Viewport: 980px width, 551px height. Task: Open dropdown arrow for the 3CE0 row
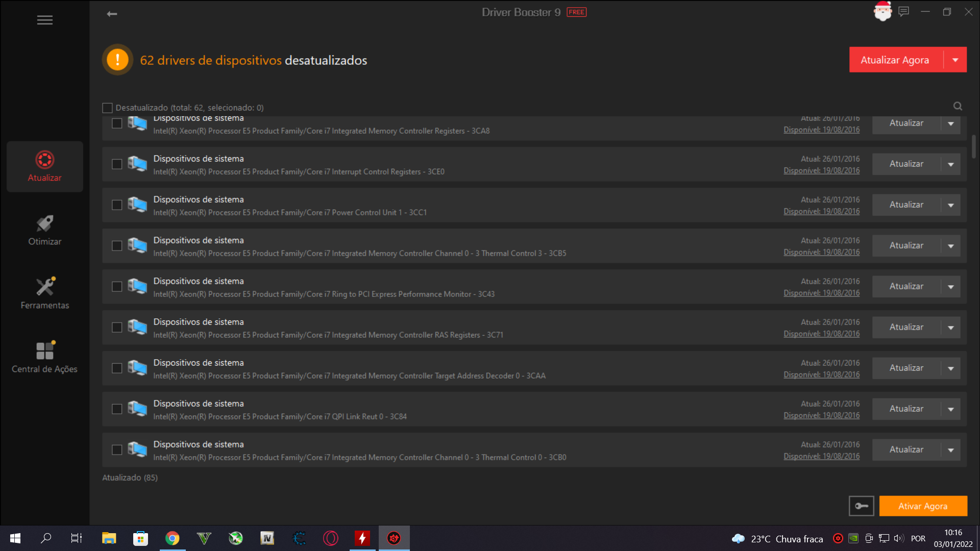(x=951, y=164)
